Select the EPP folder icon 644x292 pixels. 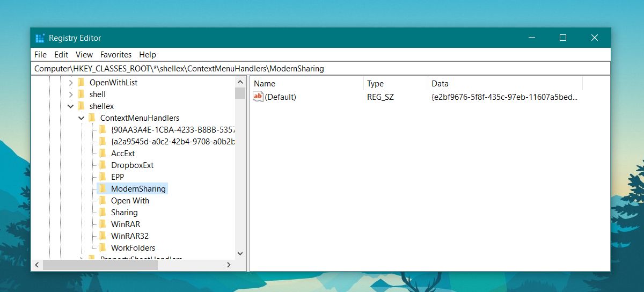pos(103,177)
